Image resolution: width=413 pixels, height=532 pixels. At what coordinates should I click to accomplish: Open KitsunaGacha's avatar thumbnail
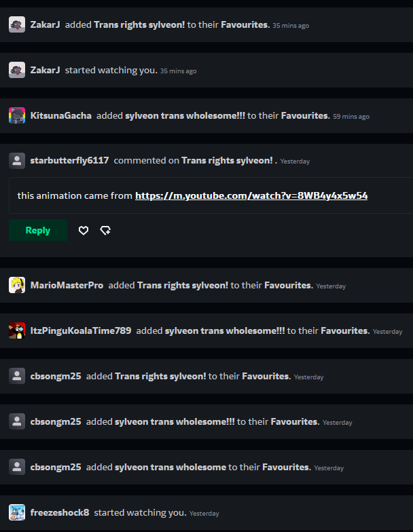tap(17, 115)
